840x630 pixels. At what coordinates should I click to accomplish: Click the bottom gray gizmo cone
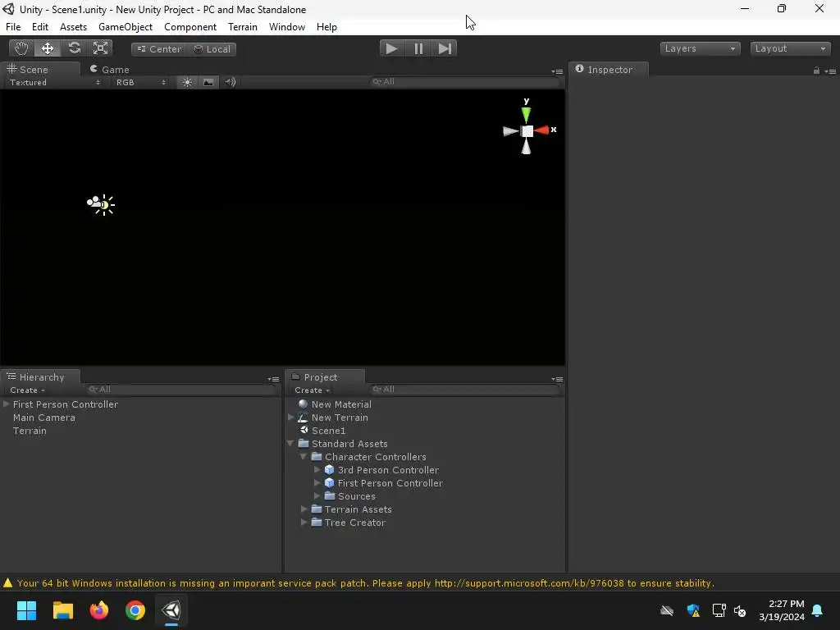526,147
